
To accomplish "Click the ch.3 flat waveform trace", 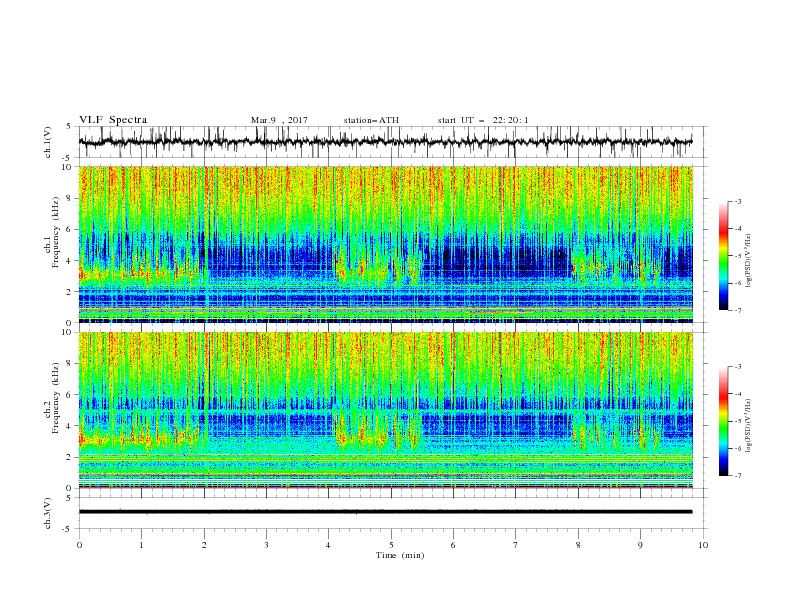I will coord(385,512).
